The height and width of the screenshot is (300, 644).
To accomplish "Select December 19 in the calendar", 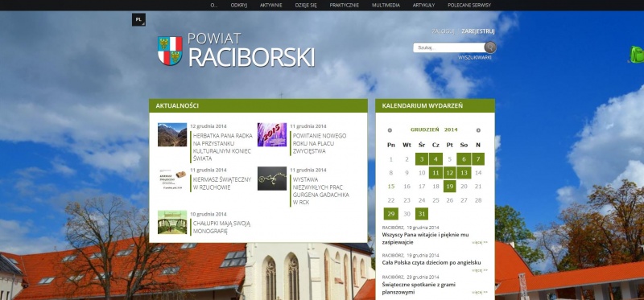I will coord(450,187).
